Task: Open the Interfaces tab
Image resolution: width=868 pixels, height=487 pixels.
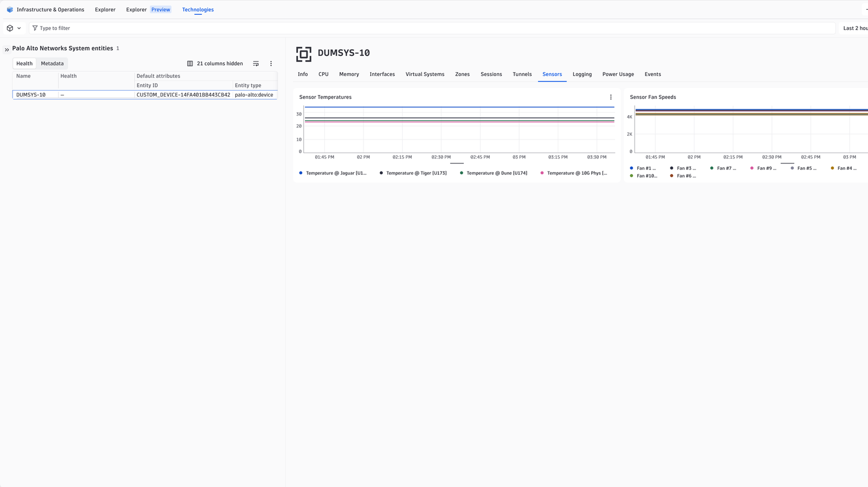Action: coord(382,74)
